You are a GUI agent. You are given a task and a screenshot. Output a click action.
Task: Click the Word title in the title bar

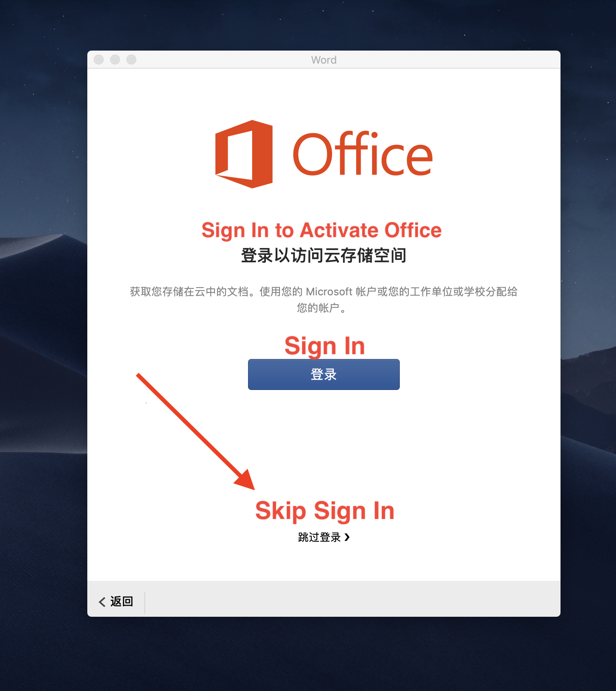(x=324, y=60)
